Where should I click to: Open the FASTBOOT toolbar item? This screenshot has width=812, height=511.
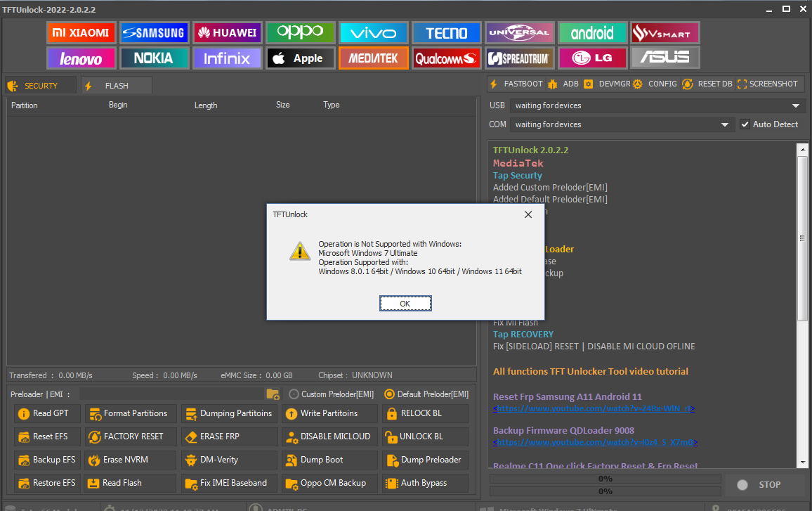516,84
